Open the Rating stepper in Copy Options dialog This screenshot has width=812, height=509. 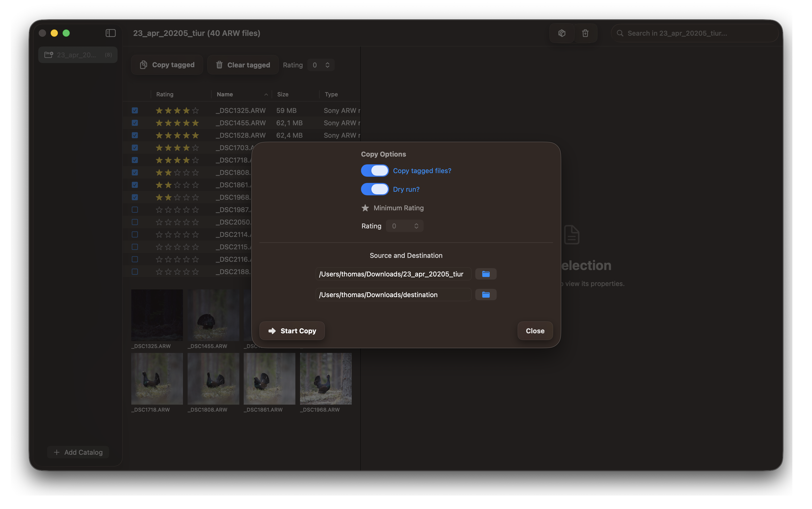(416, 226)
